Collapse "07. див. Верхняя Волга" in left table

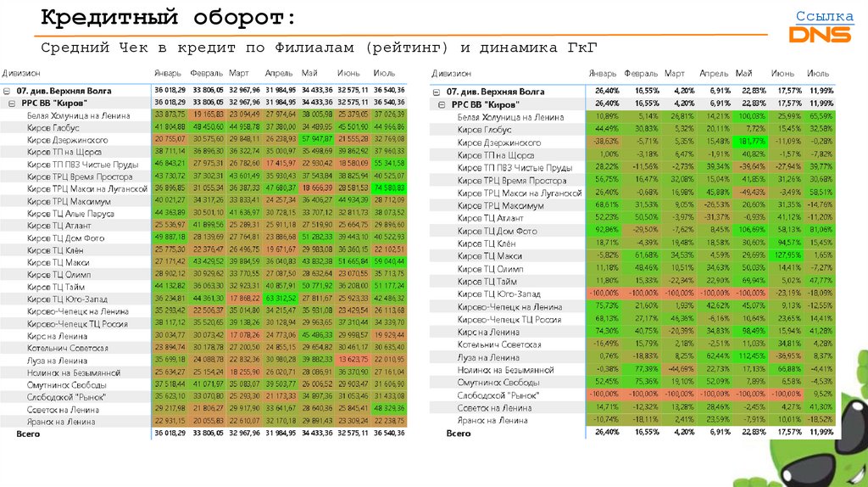click(x=7, y=91)
